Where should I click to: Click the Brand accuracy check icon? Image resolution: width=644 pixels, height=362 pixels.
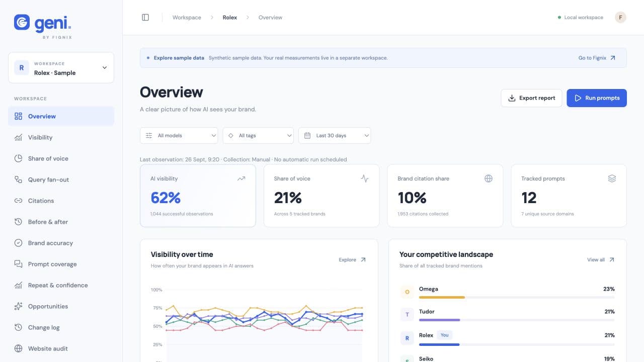[19, 243]
